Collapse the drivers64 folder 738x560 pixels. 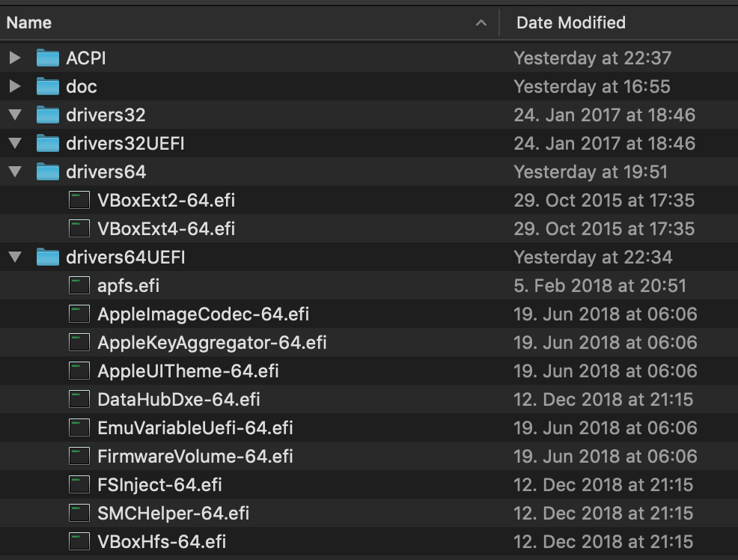[x=15, y=172]
